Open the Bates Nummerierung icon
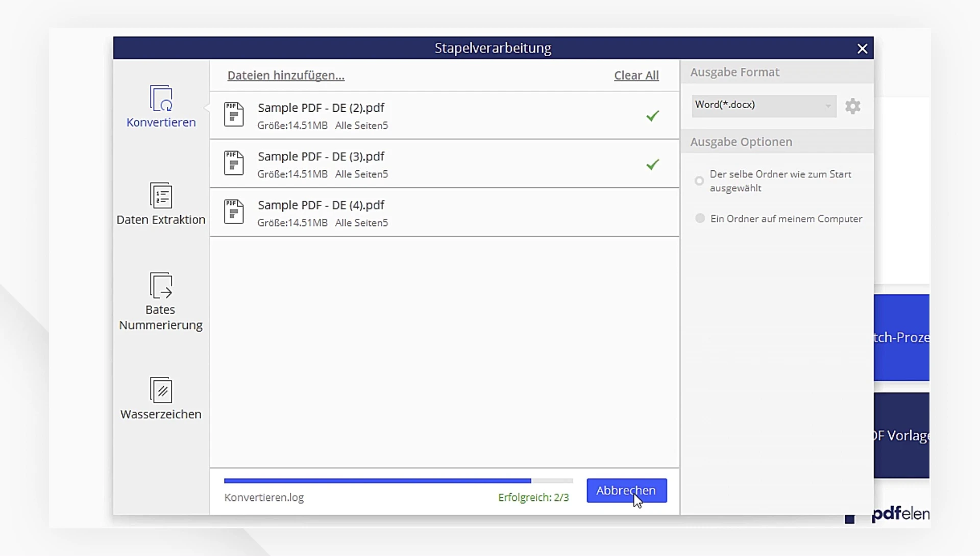 [161, 285]
